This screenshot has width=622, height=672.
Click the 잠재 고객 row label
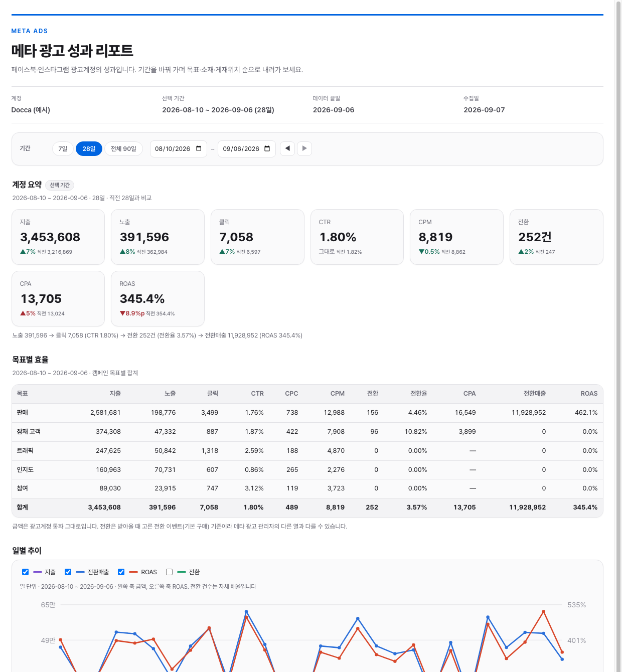tap(29, 432)
